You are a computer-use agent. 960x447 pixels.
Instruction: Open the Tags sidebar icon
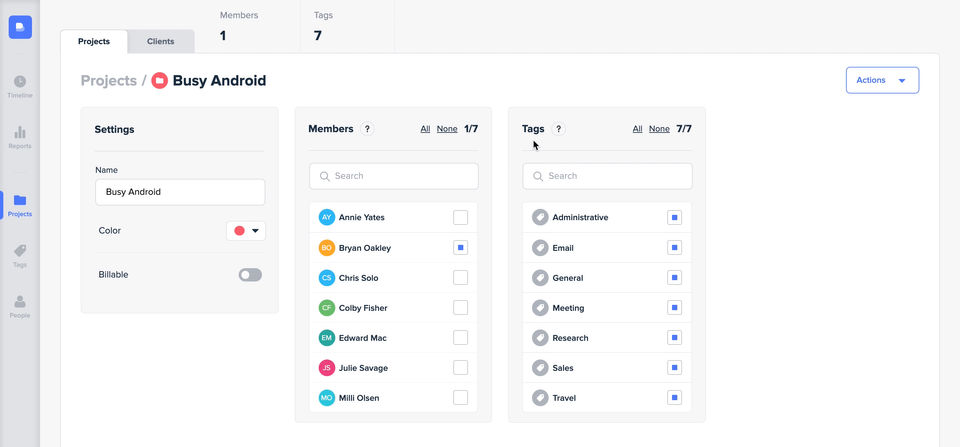click(20, 252)
